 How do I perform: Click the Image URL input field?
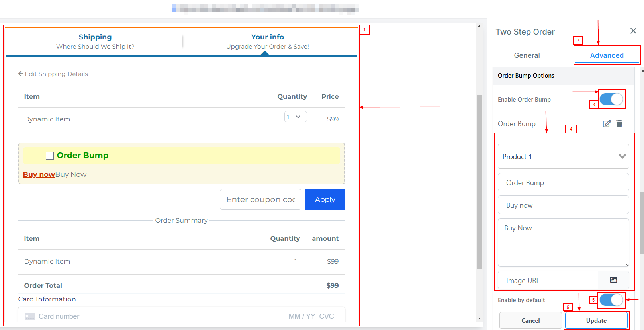(548, 280)
